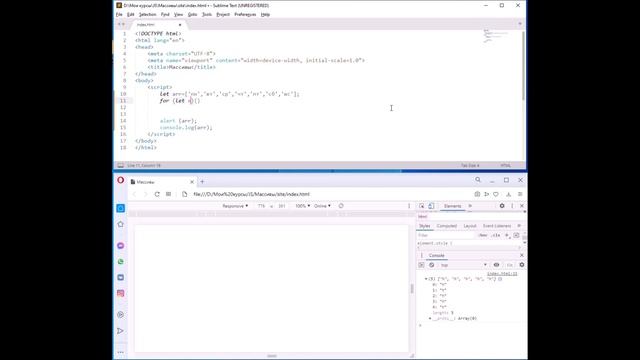Open sidebar setup three dots
The image size is (640, 360).
click(x=120, y=352)
